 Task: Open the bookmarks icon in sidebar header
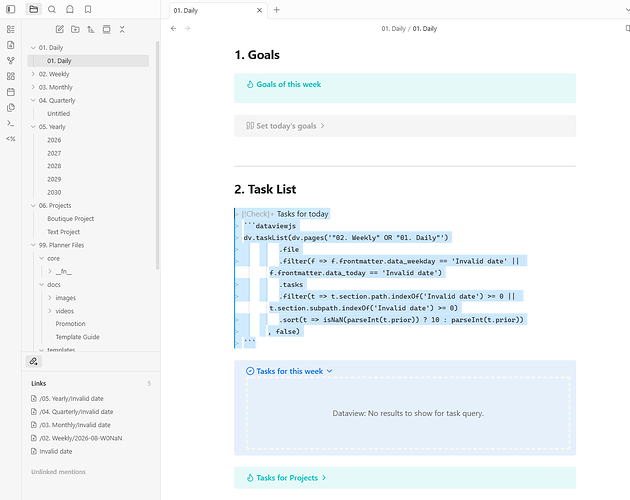[88, 9]
